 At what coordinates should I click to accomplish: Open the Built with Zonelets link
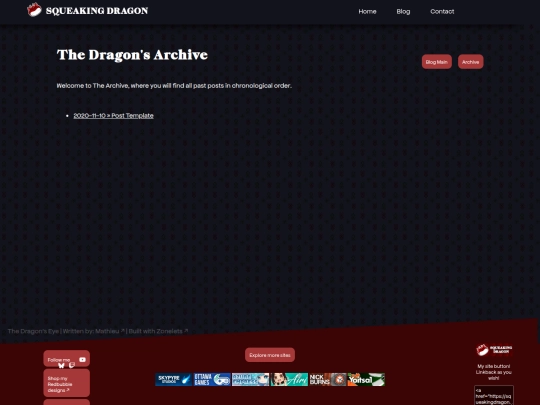(x=158, y=331)
